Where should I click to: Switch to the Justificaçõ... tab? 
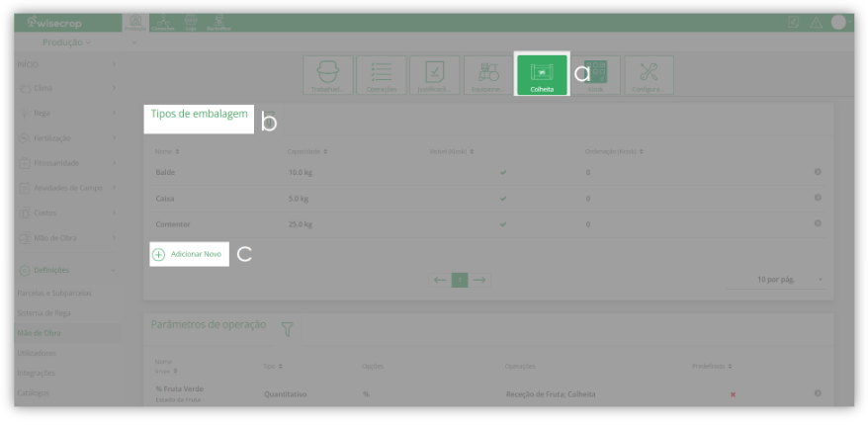click(x=435, y=75)
